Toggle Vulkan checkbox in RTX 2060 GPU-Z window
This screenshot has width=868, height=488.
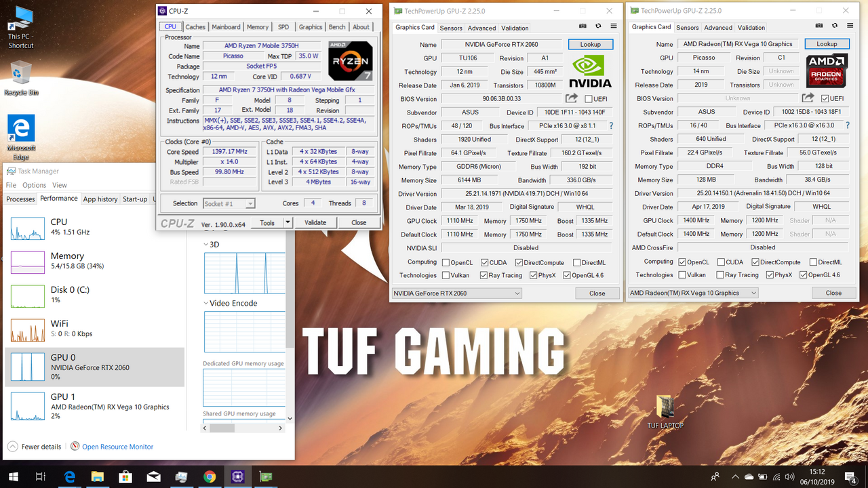(x=446, y=275)
